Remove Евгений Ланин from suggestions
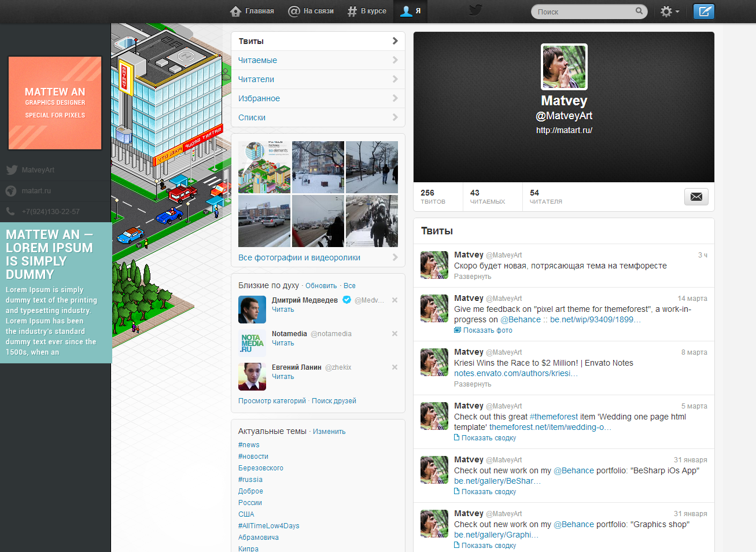 click(x=394, y=367)
